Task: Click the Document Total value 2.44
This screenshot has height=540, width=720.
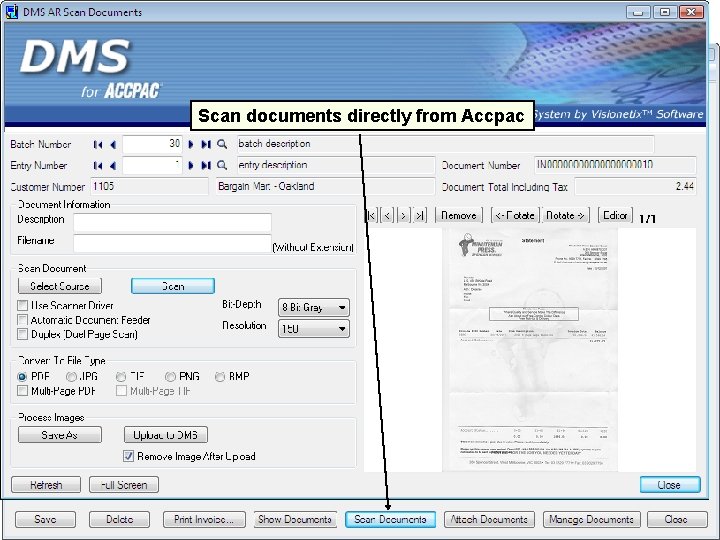Action: point(636,186)
